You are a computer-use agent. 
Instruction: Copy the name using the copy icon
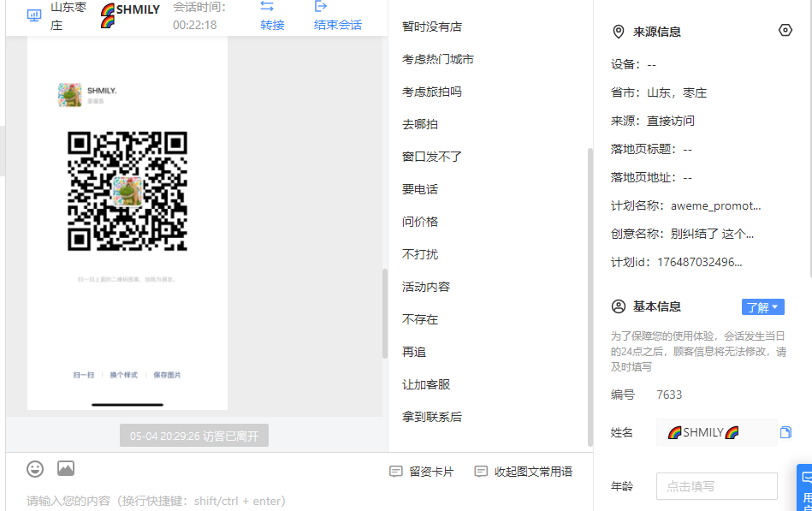(x=785, y=432)
